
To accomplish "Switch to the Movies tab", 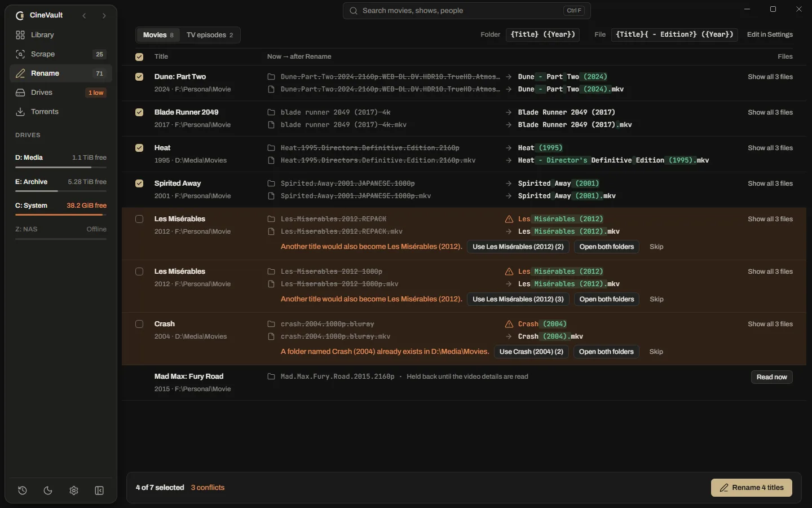I will (158, 35).
